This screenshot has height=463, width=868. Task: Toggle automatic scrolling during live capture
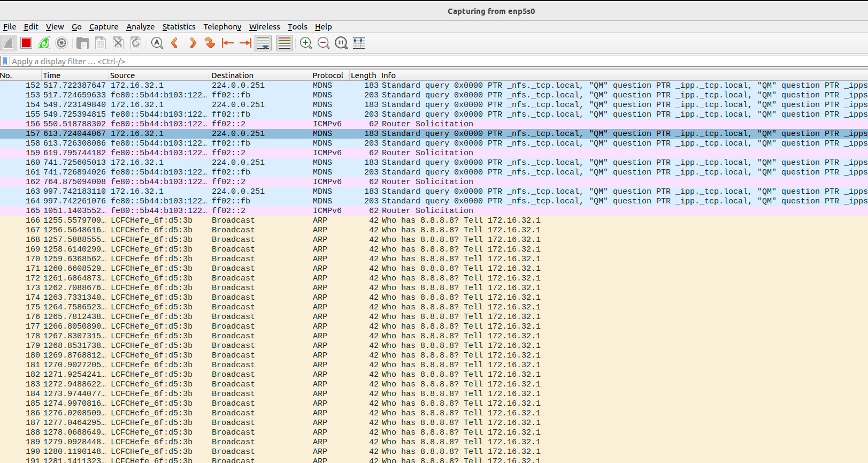(263, 43)
